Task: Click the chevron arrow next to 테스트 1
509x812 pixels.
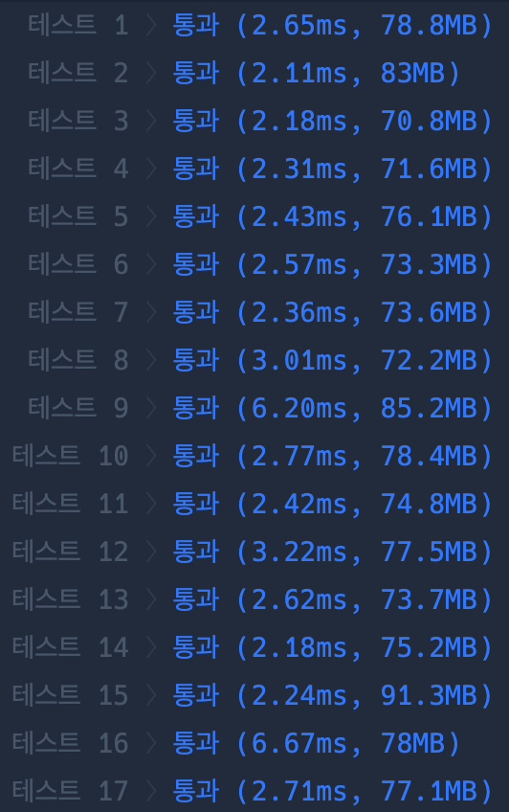Action: point(151,25)
